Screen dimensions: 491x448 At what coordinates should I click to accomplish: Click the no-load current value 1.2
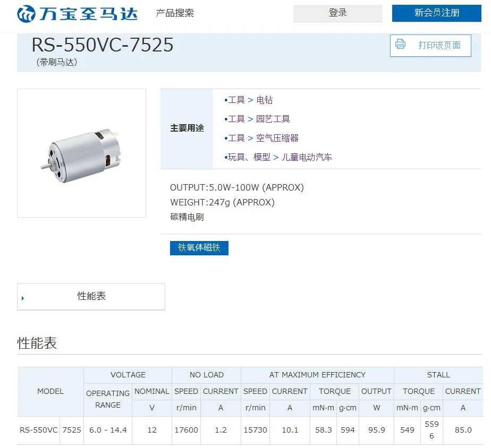pos(221,430)
